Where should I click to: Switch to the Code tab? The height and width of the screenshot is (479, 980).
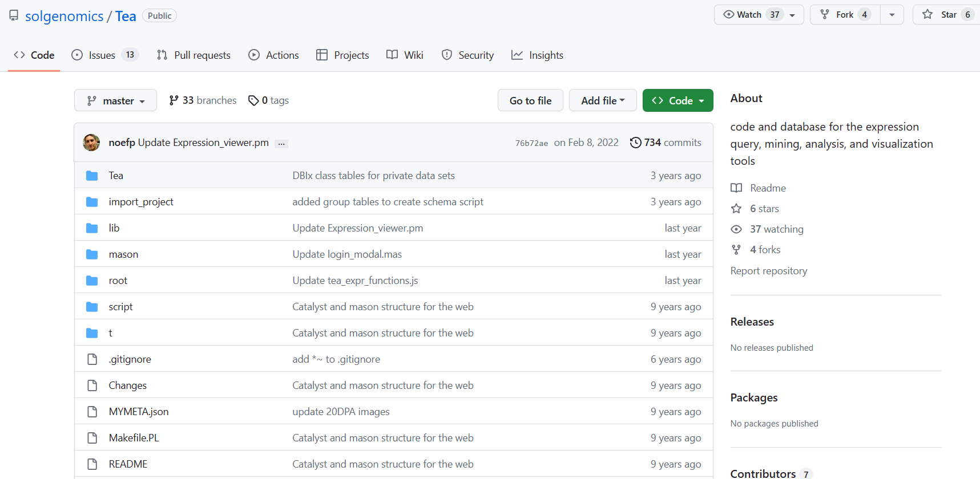coord(34,55)
